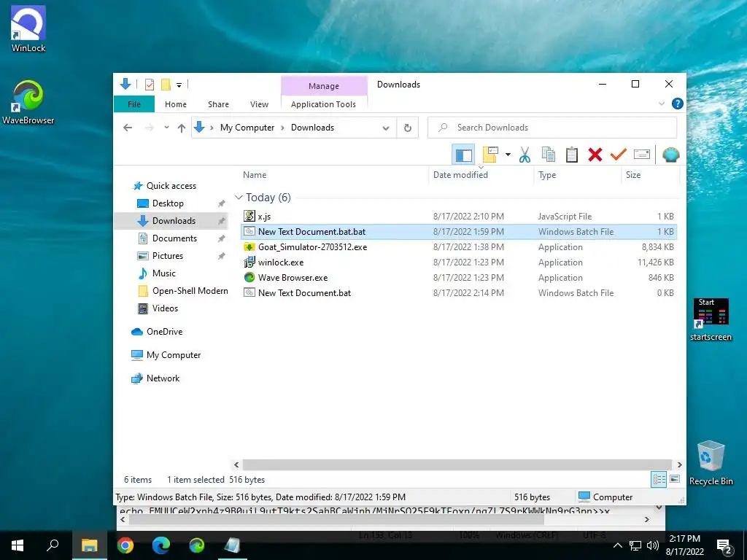Click the scissors Cut icon in toolbar
Image resolution: width=747 pixels, height=560 pixels.
coord(525,155)
